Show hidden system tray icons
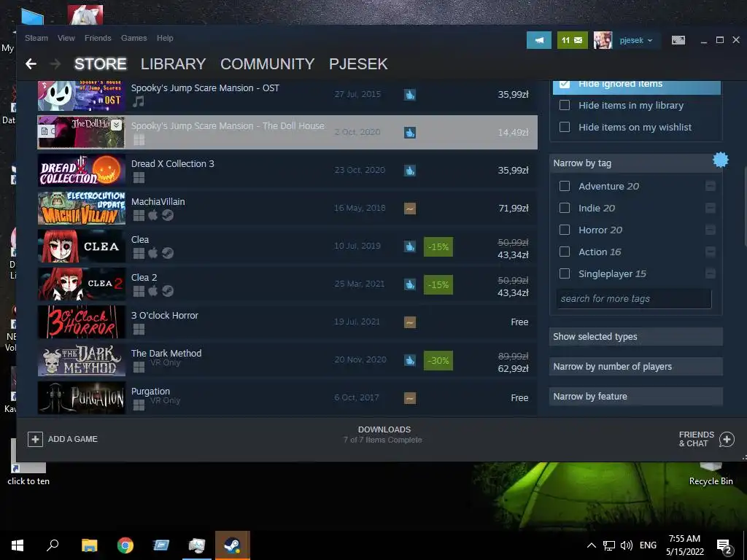 (x=591, y=545)
